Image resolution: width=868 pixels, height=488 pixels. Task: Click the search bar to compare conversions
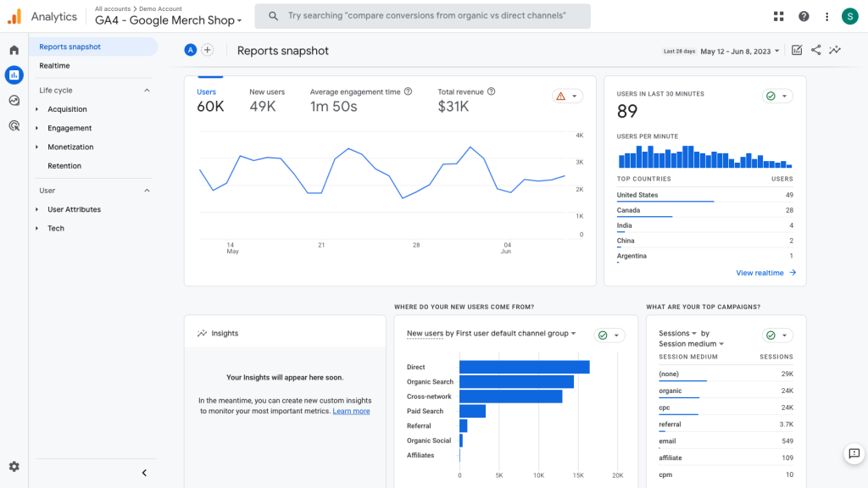coord(422,16)
